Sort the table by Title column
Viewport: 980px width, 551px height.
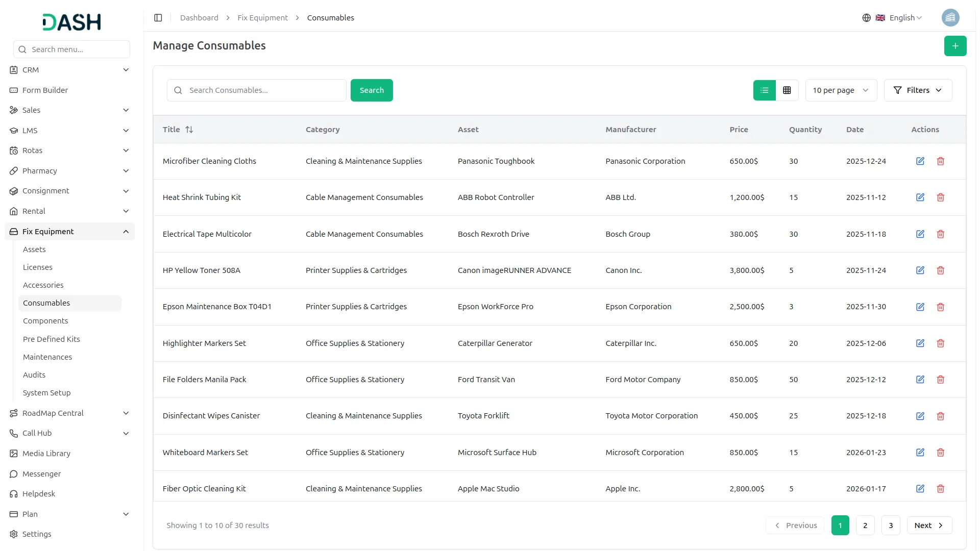[189, 130]
